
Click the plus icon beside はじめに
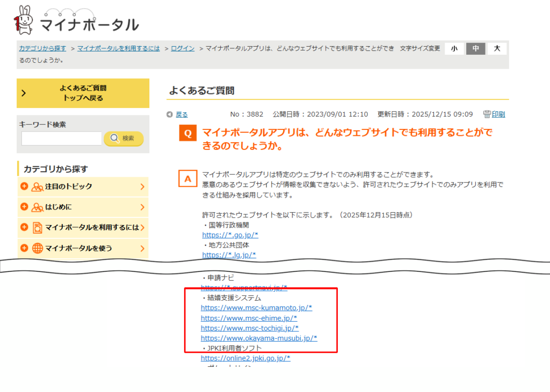click(24, 207)
